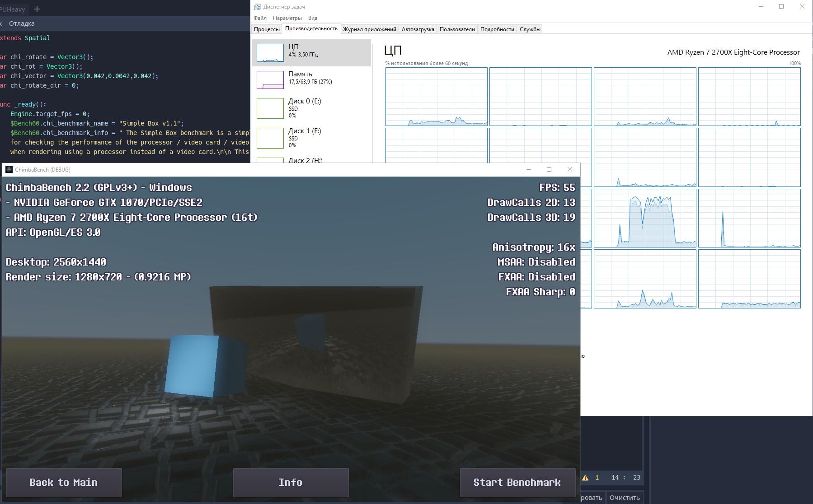Click the core graph with large usage plateau
The width and height of the screenshot is (813, 504).
point(645,218)
